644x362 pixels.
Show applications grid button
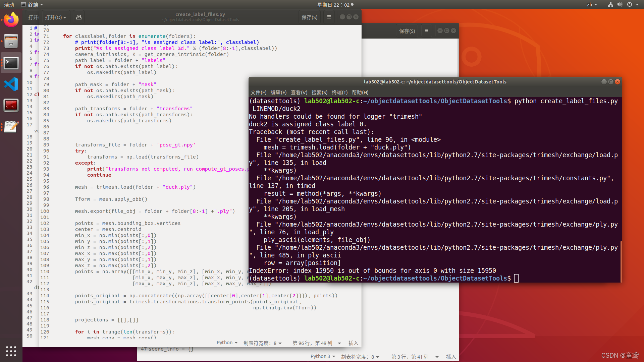[x=11, y=351]
